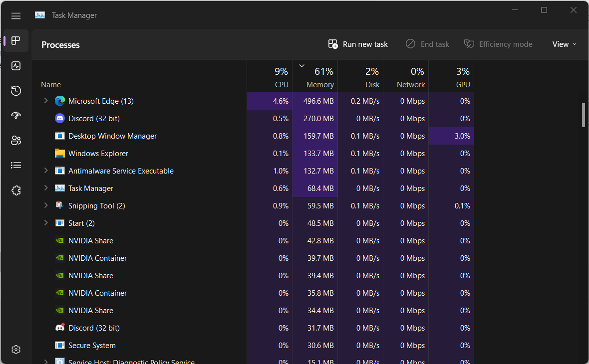Select the Processes page icon in sidebar
The width and height of the screenshot is (589, 364).
tap(16, 40)
